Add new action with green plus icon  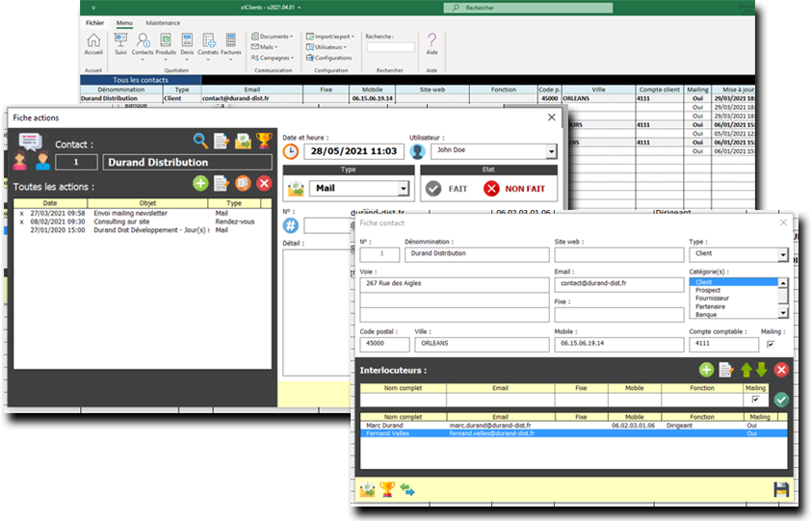200,183
